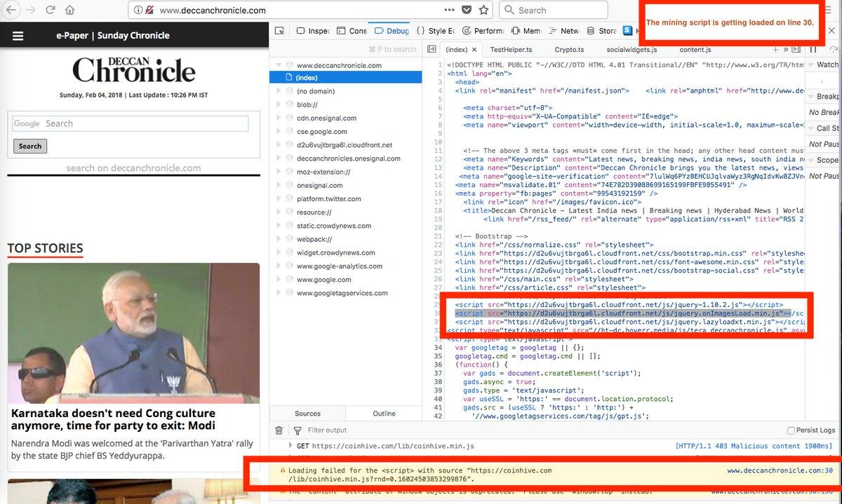Viewport: 842px width, 504px height.
Task: Focus the browser Search box
Action: [x=554, y=11]
